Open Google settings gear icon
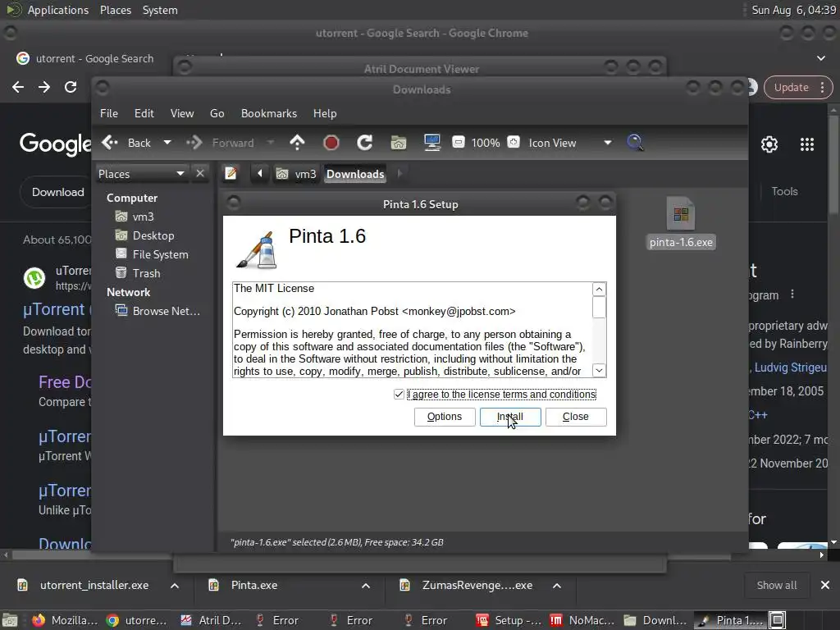 769,144
